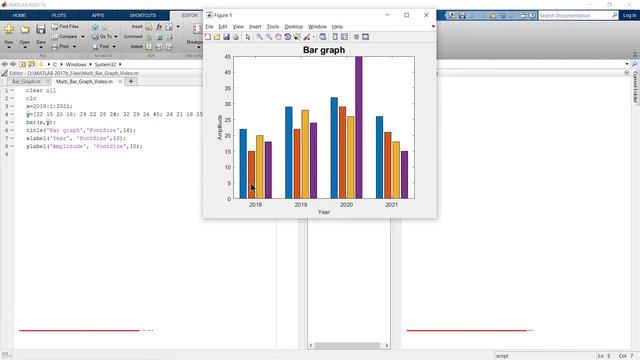The width and height of the screenshot is (640, 360).
Task: Switch to the APPS ribbon tab
Action: (x=98, y=16)
